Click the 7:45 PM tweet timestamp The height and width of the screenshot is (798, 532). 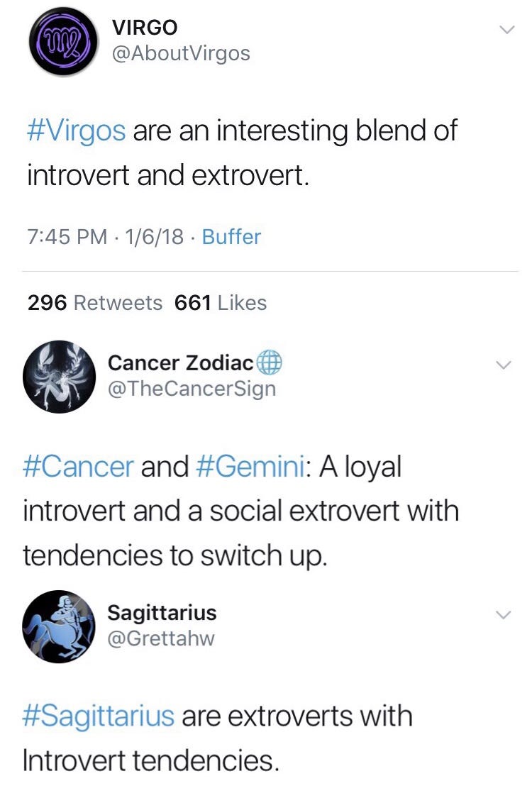point(68,236)
